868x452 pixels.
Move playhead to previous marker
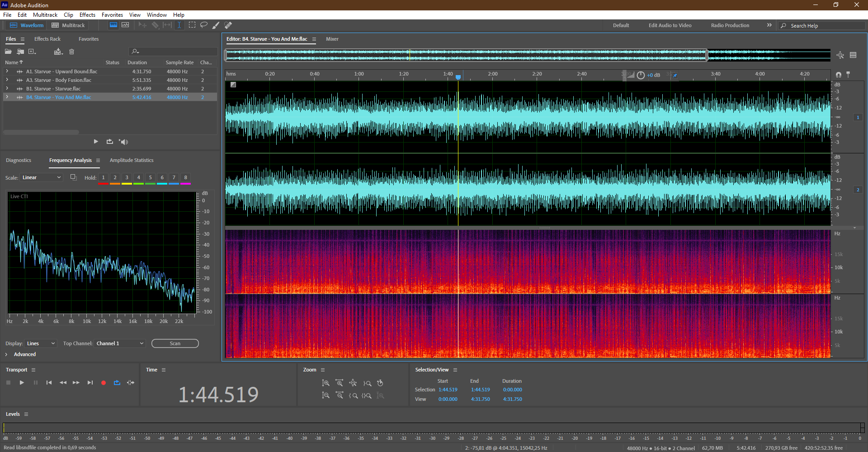click(49, 383)
